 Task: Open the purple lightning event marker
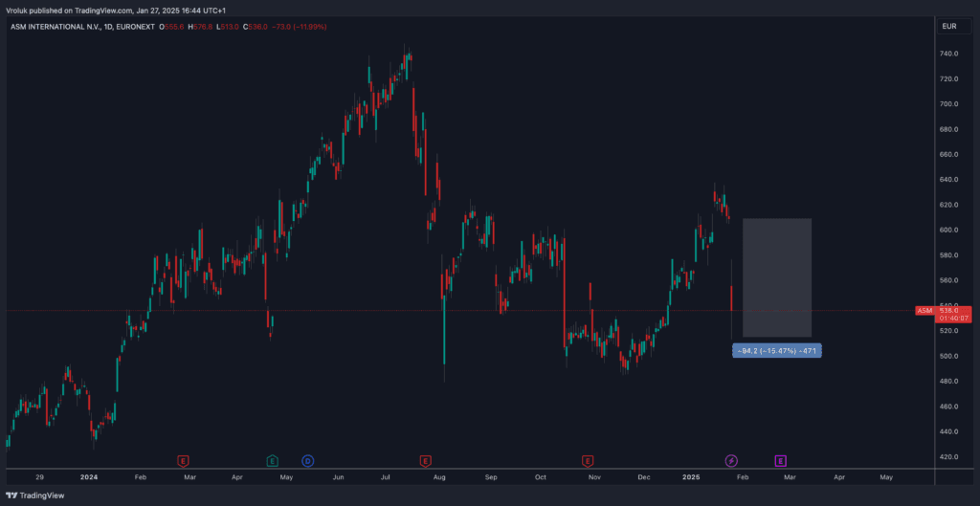click(x=731, y=461)
